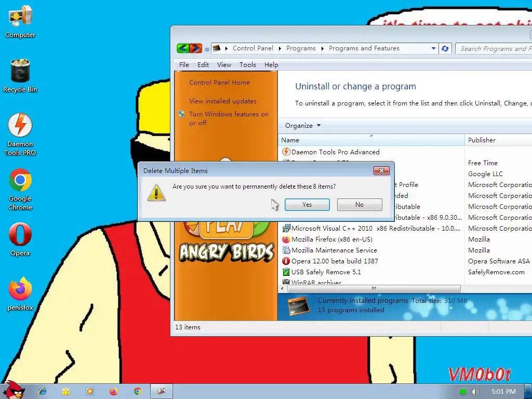Expand arrow after Control Panel breadcrumb
Image resolution: width=532 pixels, height=399 pixels.
click(x=280, y=48)
